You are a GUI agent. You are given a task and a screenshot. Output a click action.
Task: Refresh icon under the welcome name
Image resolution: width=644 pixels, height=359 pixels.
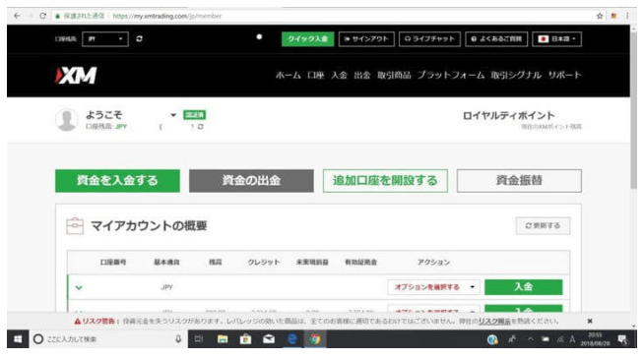coord(201,127)
